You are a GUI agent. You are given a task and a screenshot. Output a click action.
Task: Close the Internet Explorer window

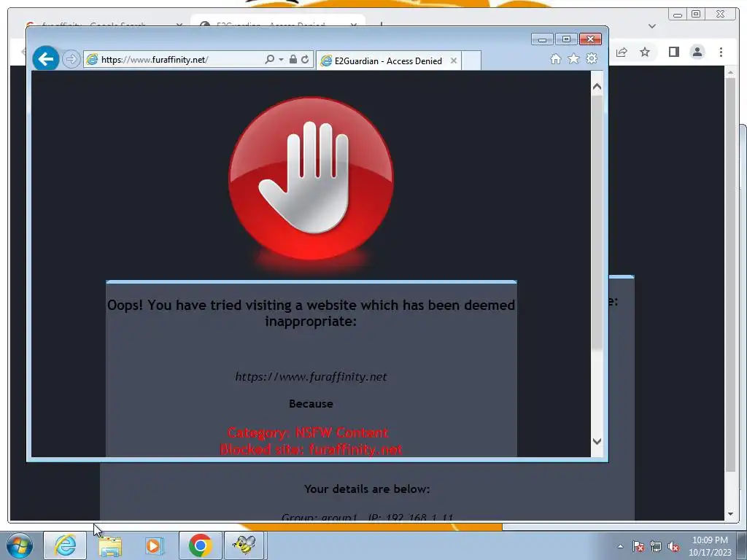pos(590,39)
